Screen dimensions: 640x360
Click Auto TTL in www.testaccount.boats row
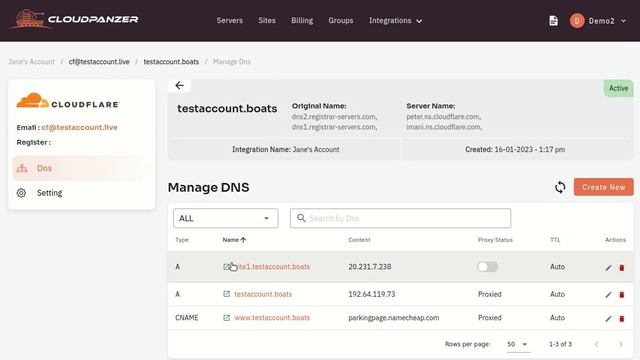click(557, 318)
